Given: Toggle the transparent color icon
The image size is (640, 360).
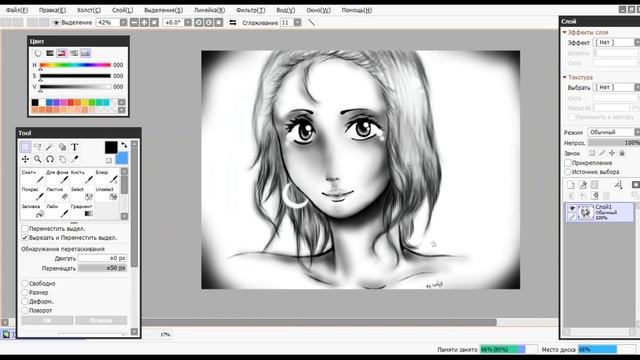Looking at the screenshot, I should coord(109,160).
